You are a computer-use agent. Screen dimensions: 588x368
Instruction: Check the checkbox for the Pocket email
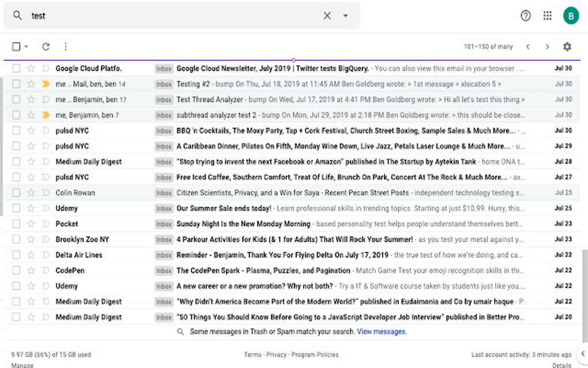click(16, 223)
